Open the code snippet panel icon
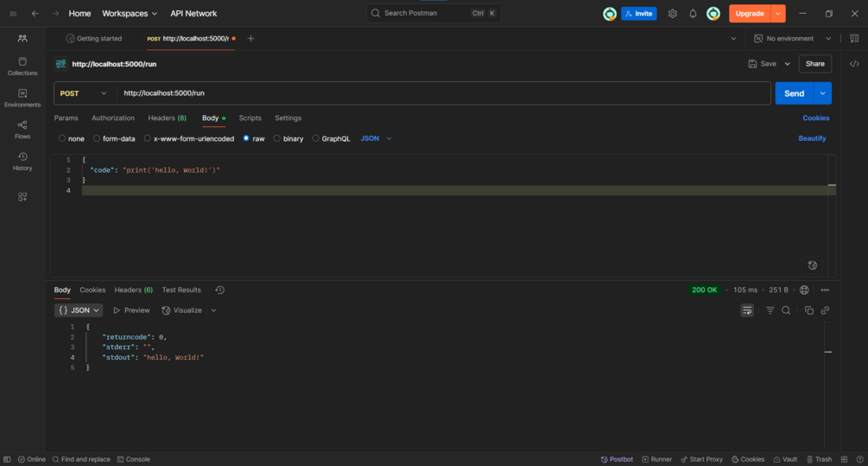868x466 pixels. click(x=854, y=64)
